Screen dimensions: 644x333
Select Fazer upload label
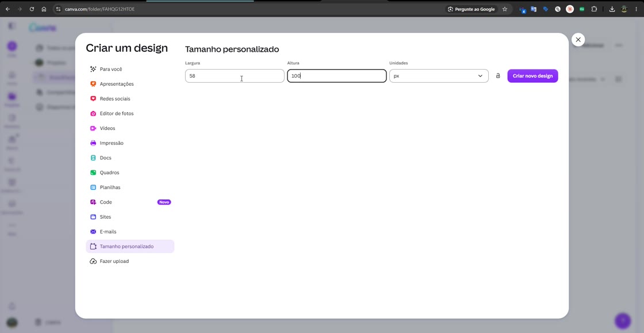coord(114,261)
